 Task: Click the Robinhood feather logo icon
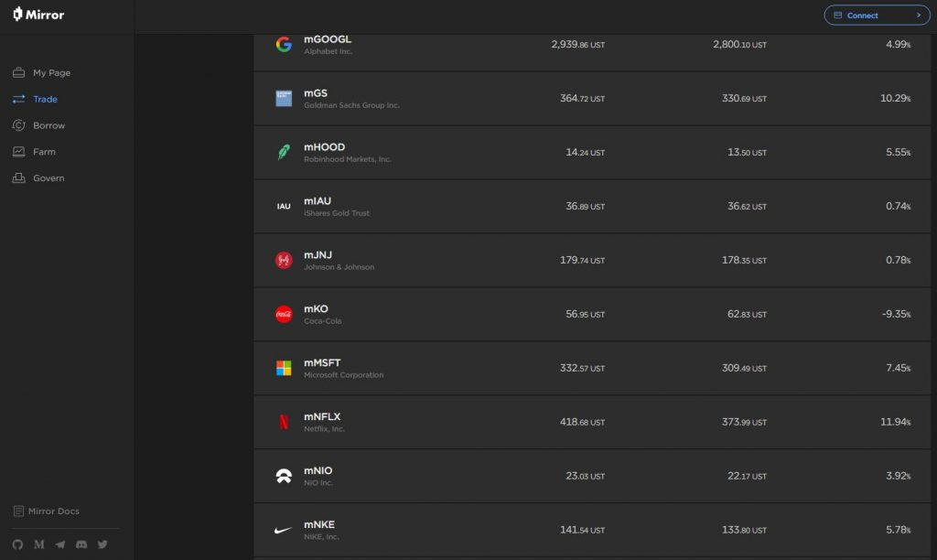284,152
